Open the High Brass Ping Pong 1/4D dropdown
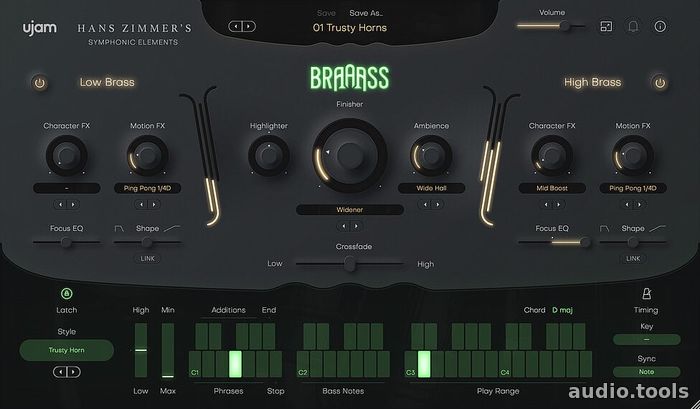700x409 pixels. [633, 188]
